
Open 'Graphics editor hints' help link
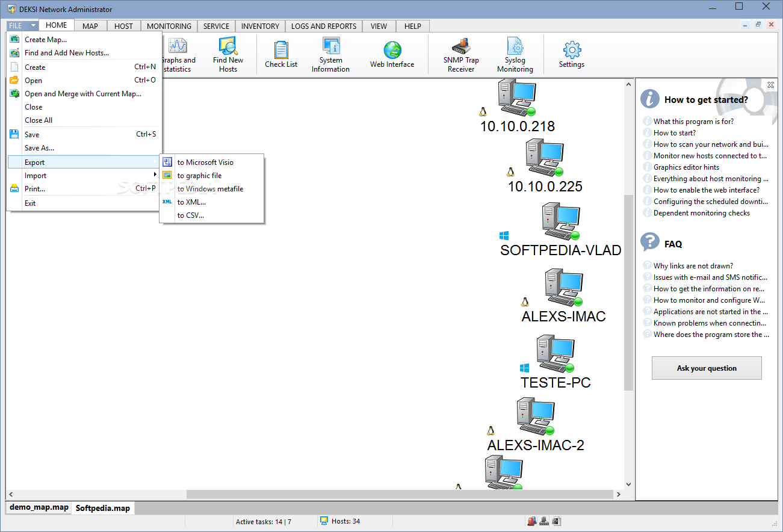pos(686,167)
